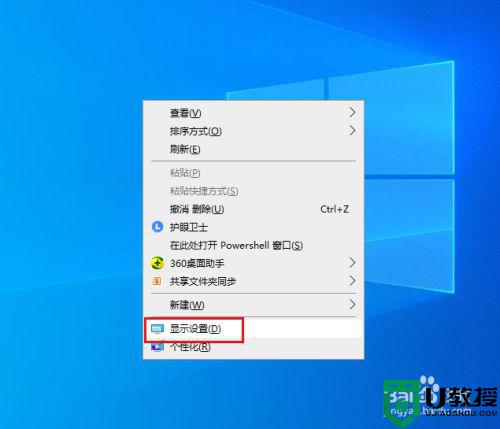Expand the 新建(W) submenu arrow
500x429 pixels.
point(352,305)
